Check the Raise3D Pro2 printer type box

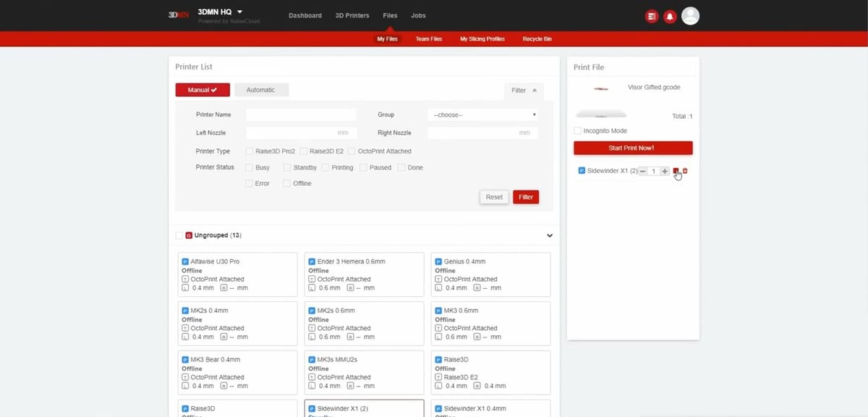(x=250, y=151)
